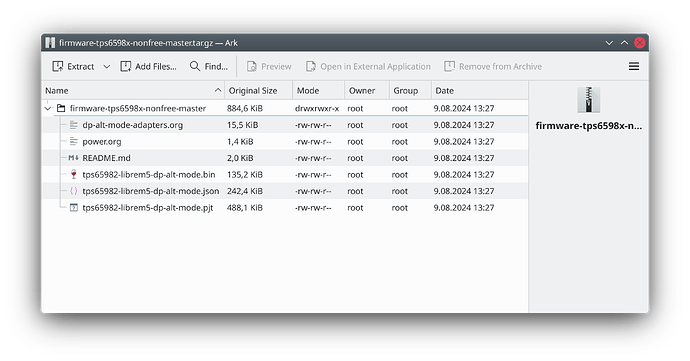Click the Name column sort arrow
Viewport: 690px width, 361px height.
[218, 90]
